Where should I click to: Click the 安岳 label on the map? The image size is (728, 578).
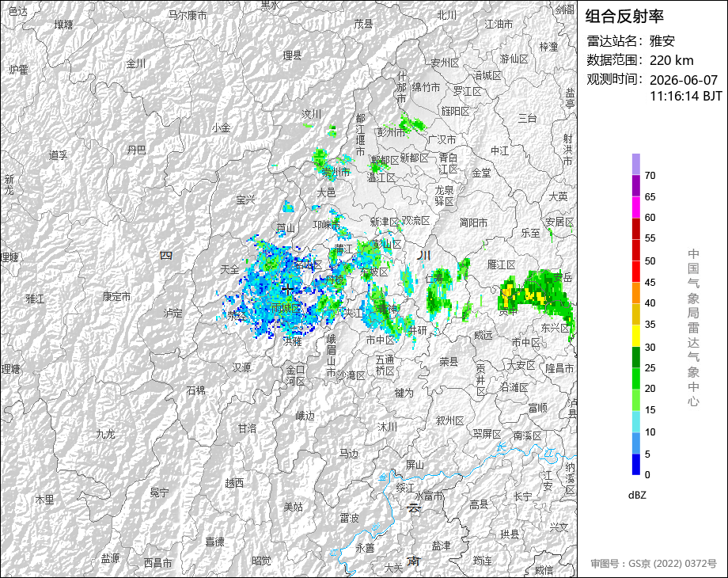[563, 277]
